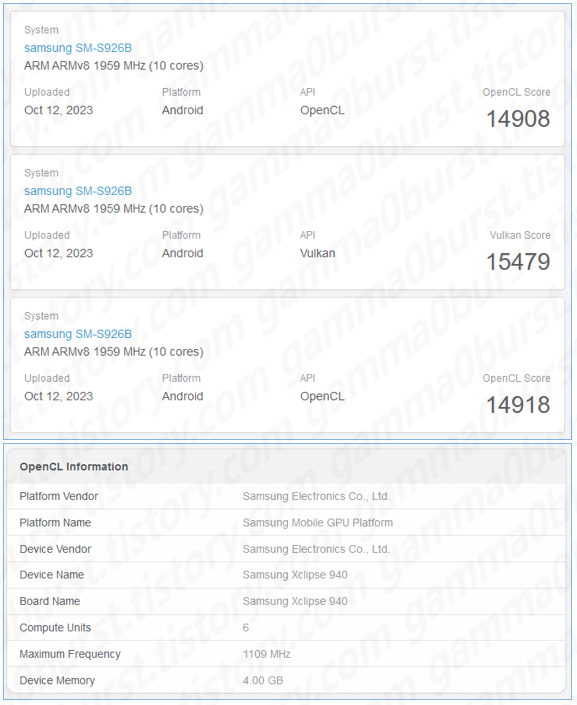Click the Maximum Frequency row label
Image resolution: width=577 pixels, height=705 pixels.
pos(70,654)
